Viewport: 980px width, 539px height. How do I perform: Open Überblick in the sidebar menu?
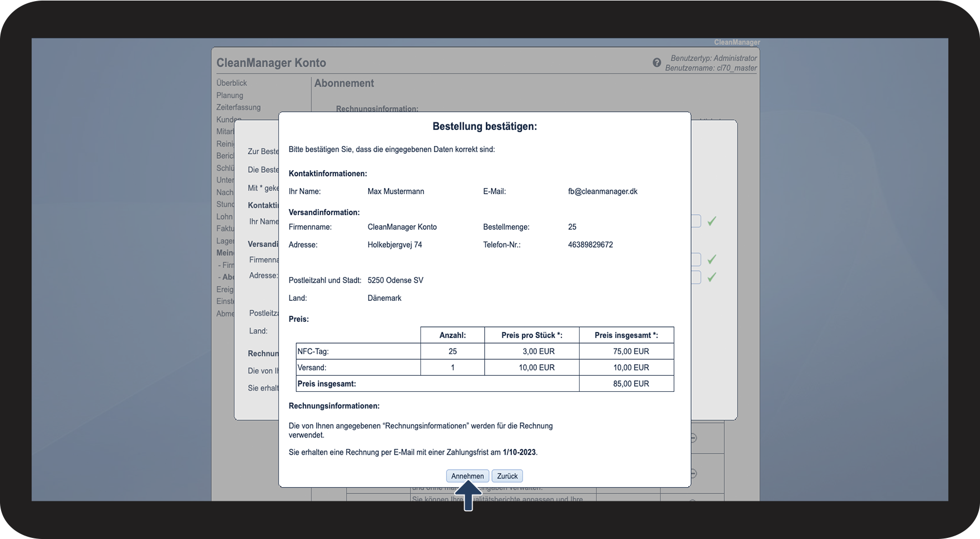click(231, 83)
